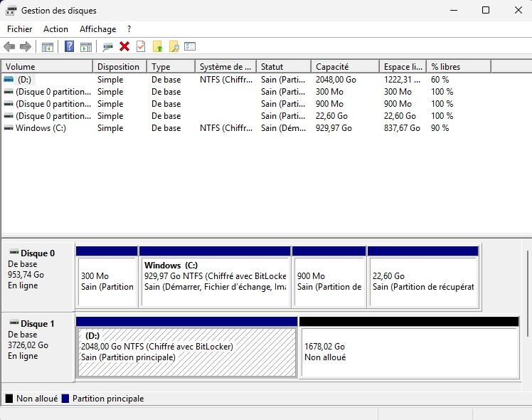The height and width of the screenshot is (420, 532).
Task: Toggle the console tree show/hide icon
Action: (47, 46)
